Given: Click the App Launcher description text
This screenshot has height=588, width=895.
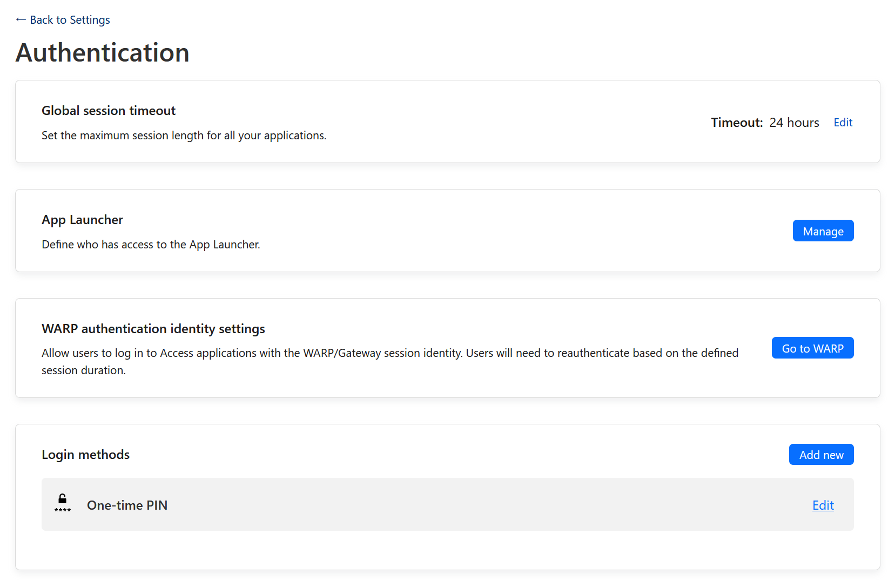Looking at the screenshot, I should (x=150, y=244).
